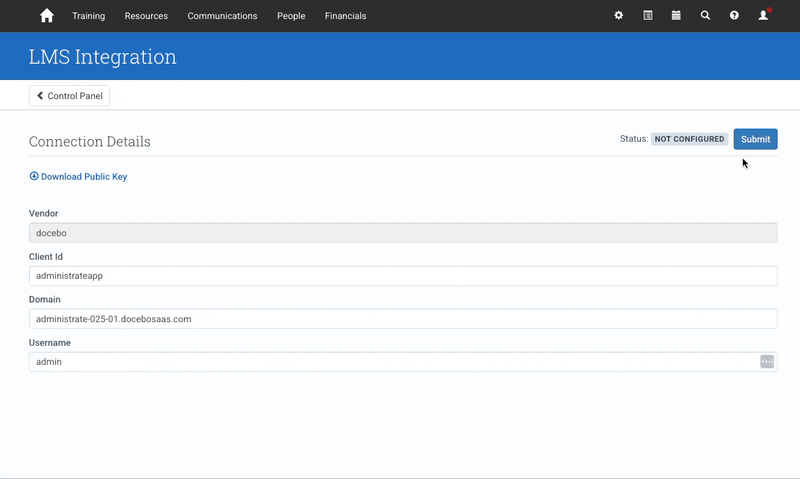Viewport: 800px width, 479px height.
Task: Open the search magnifier icon
Action: click(705, 15)
